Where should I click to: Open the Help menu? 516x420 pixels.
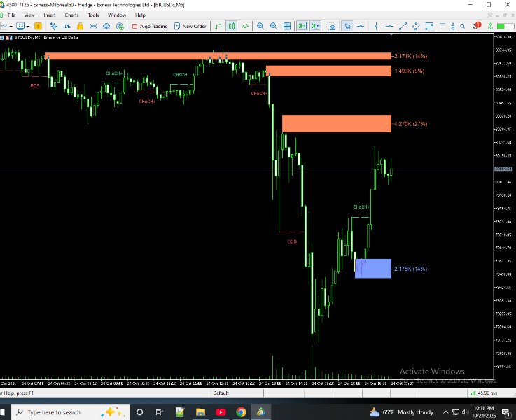(140, 15)
